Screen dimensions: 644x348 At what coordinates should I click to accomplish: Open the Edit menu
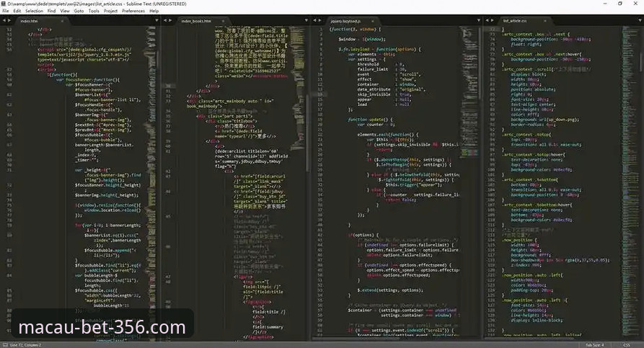pos(17,11)
